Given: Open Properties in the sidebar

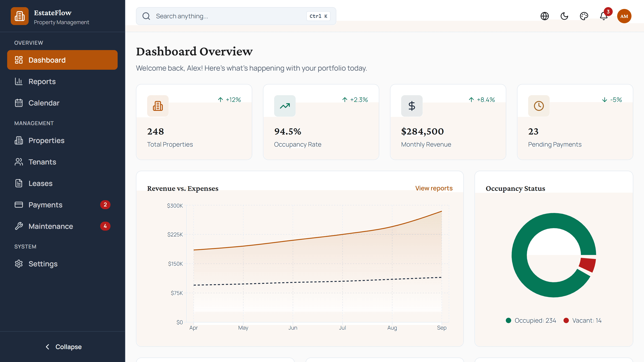Looking at the screenshot, I should point(62,140).
